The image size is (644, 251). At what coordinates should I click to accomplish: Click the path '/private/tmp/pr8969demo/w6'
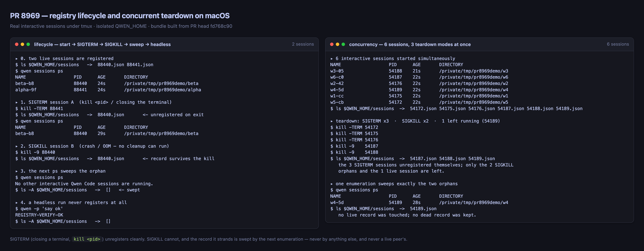click(x=473, y=77)
